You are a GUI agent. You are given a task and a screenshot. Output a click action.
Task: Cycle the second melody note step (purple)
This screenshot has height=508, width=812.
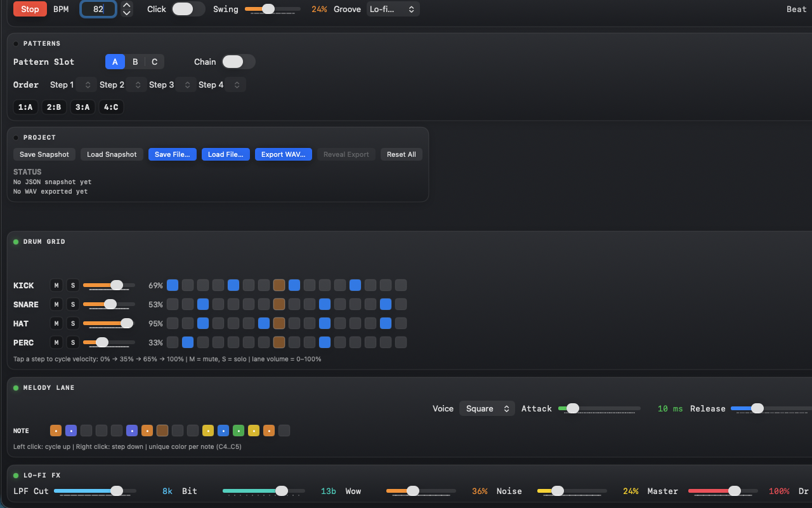[71, 431]
